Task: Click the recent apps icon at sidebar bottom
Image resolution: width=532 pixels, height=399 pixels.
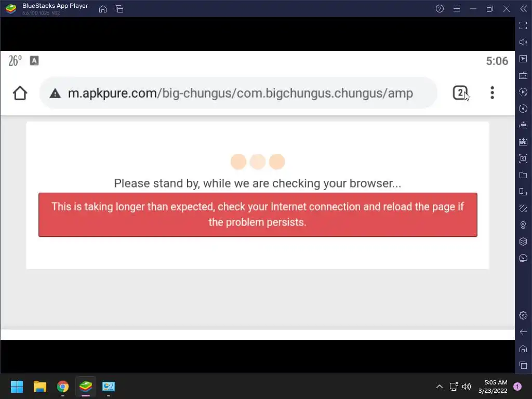Action: pyautogui.click(x=523, y=365)
